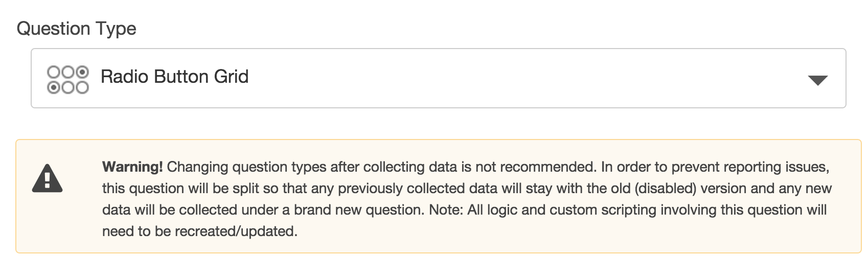Open the Question Type combo box

[438, 78]
